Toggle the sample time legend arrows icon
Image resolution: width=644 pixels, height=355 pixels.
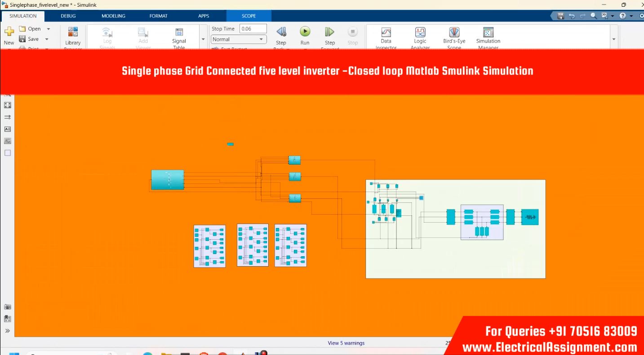(8, 117)
